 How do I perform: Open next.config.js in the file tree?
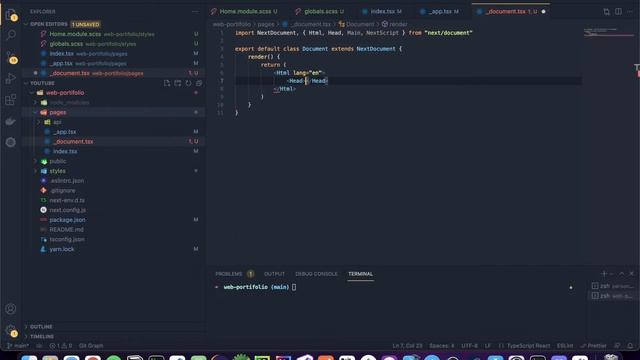coord(67,210)
